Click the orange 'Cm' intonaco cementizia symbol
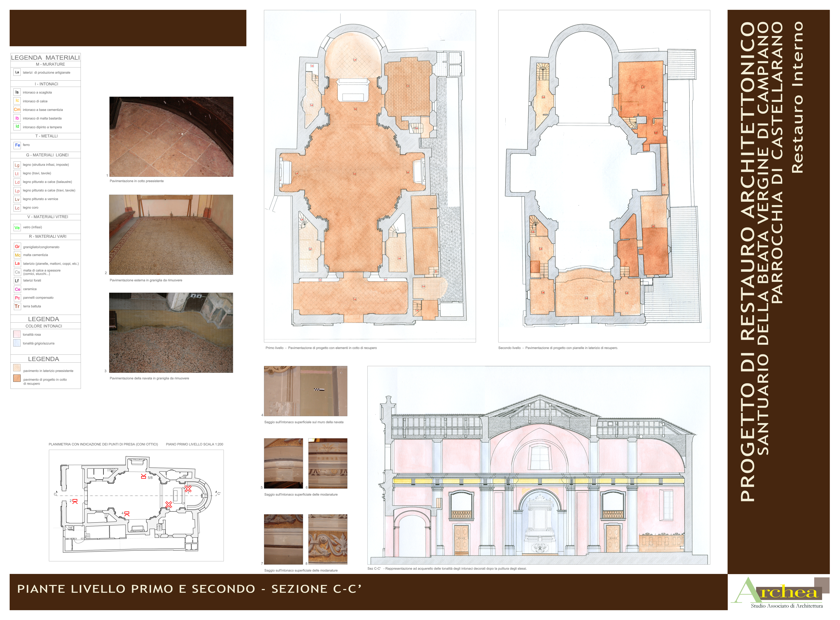Viewport: 840px width, 620px height. (17, 110)
